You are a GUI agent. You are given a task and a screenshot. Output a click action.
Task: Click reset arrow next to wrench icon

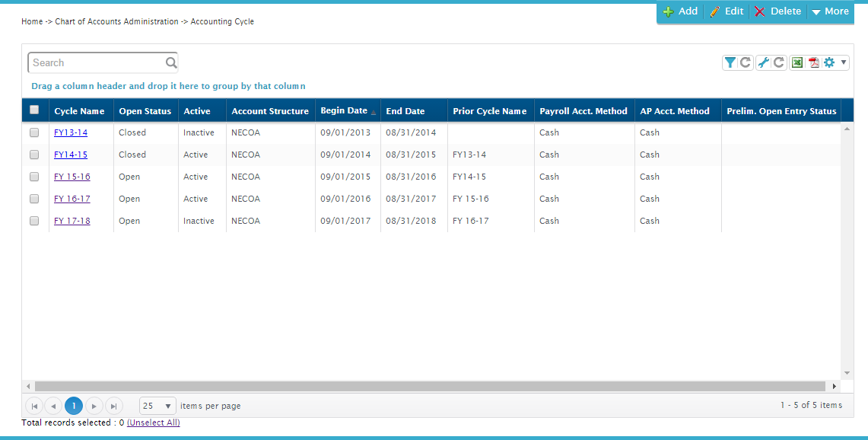point(779,62)
